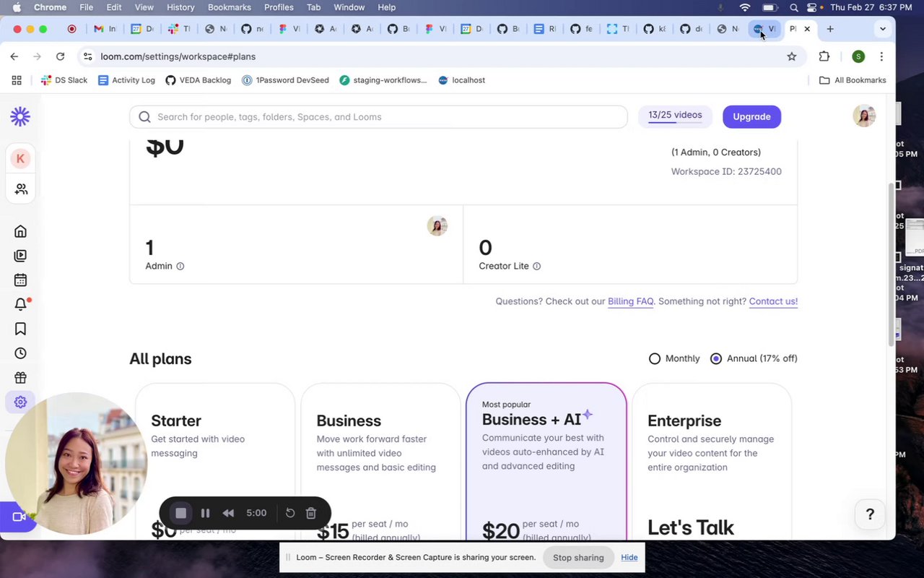Image resolution: width=924 pixels, height=578 pixels.
Task: Reload the page
Action: [61, 56]
